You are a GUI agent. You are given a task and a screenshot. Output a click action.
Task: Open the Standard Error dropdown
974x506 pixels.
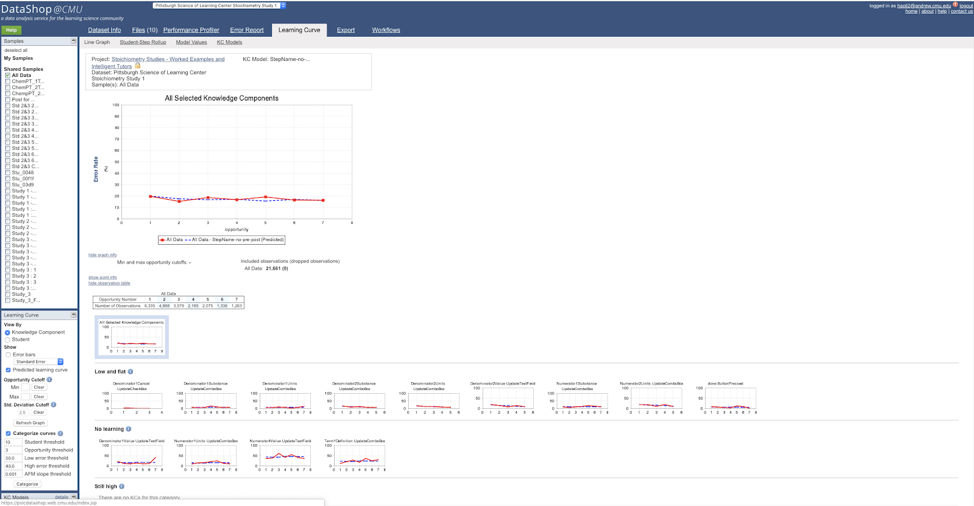[39, 361]
